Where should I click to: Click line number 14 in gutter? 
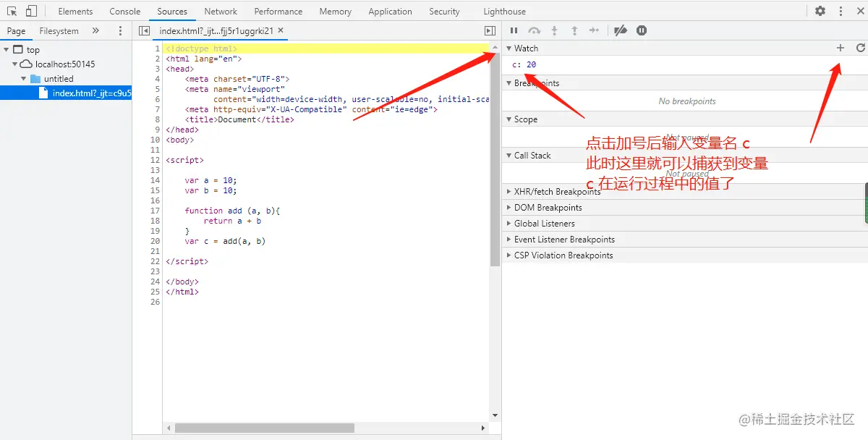point(156,180)
